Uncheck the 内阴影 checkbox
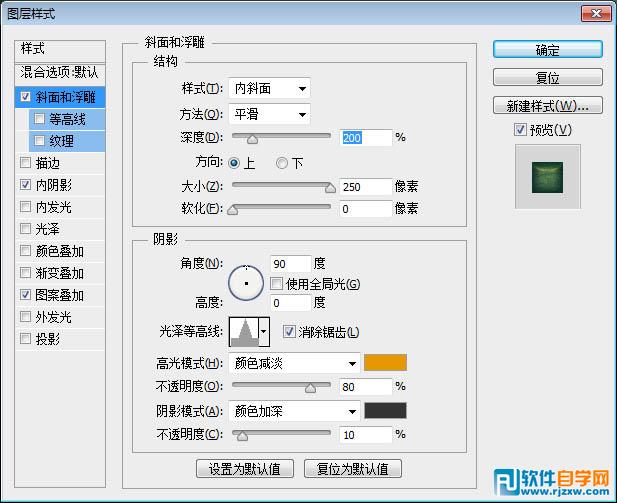This screenshot has height=503, width=617. (x=25, y=185)
